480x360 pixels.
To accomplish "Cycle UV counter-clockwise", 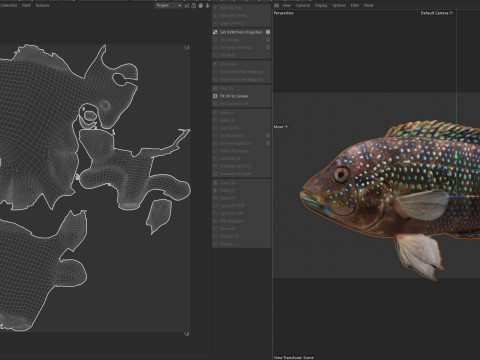I will coord(242,206).
